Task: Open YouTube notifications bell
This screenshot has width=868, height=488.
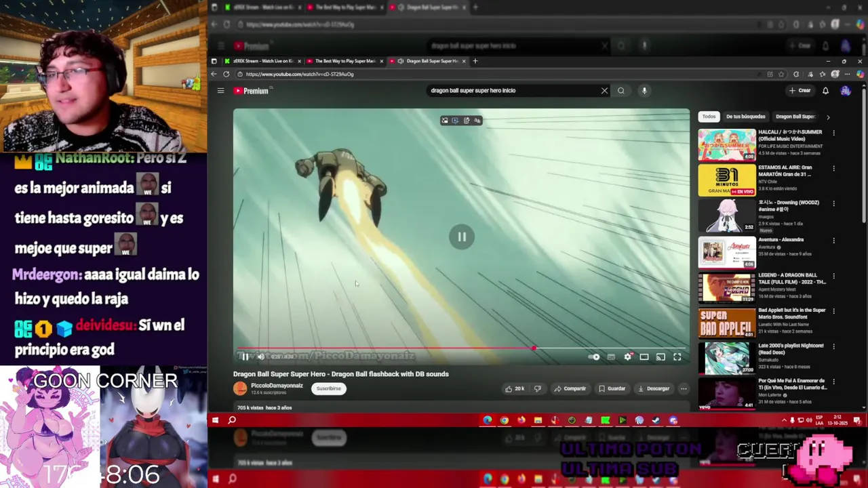Action: (825, 91)
